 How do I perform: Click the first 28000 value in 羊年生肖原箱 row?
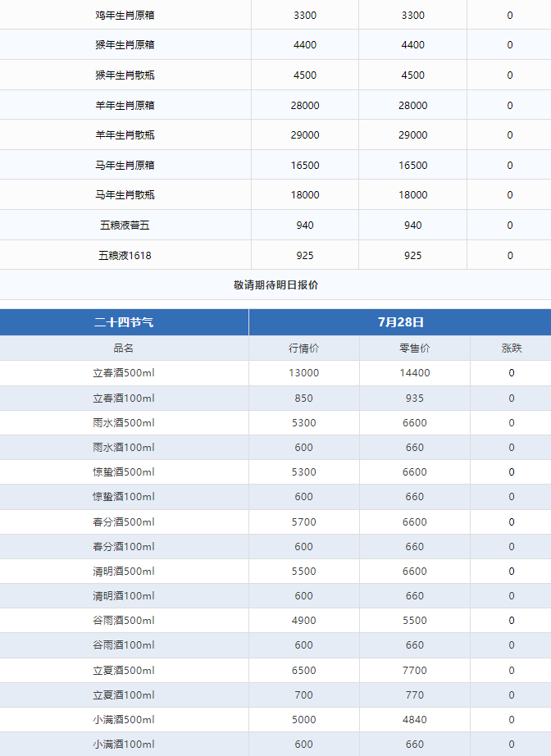[x=305, y=106]
